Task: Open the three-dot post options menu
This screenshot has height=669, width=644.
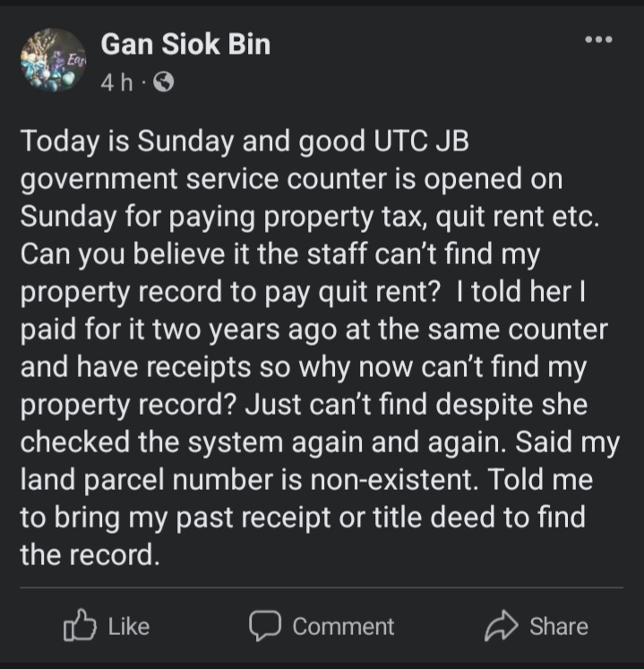Action: tap(598, 40)
